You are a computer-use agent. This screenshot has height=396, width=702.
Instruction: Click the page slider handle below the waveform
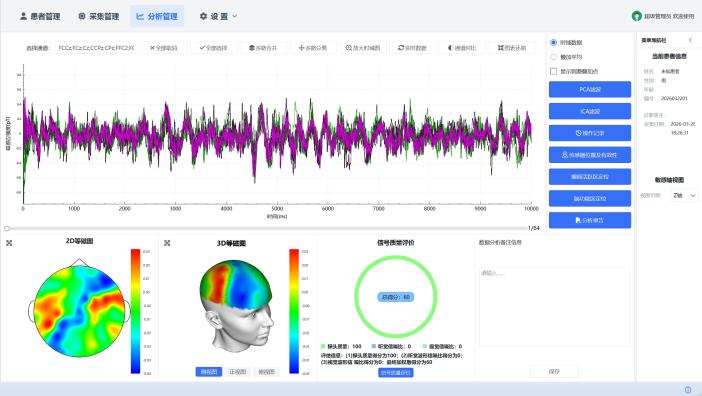point(7,229)
